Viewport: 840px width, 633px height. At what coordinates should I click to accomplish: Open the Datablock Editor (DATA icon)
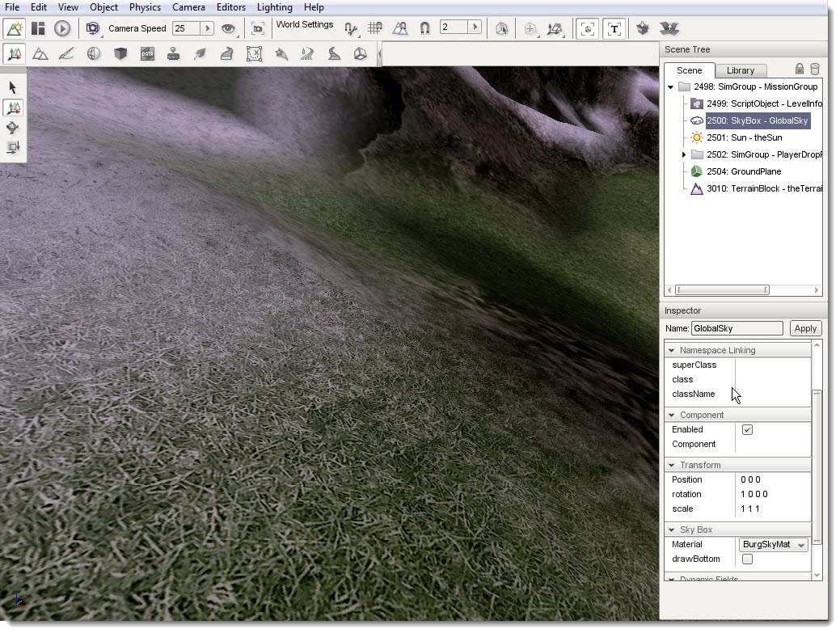[147, 54]
